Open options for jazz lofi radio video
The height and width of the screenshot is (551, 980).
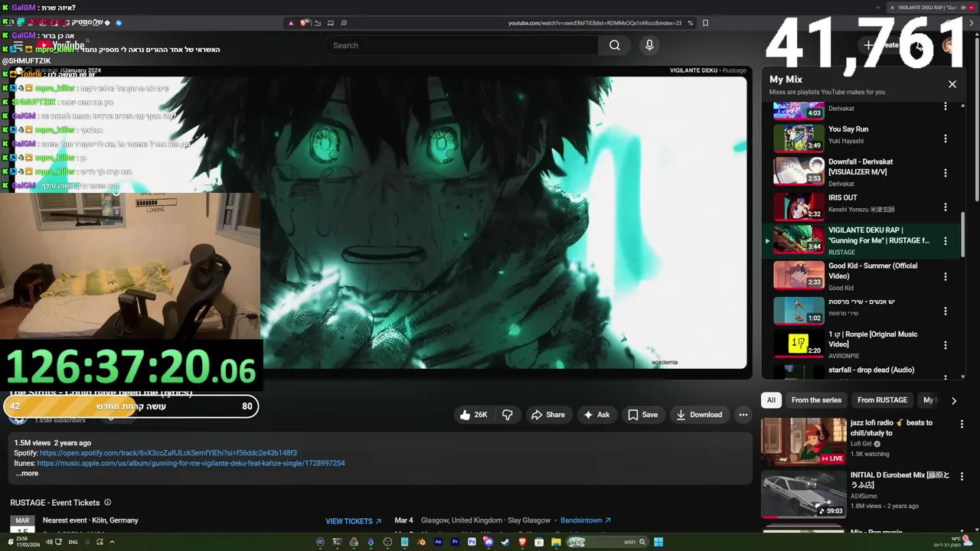tap(962, 424)
